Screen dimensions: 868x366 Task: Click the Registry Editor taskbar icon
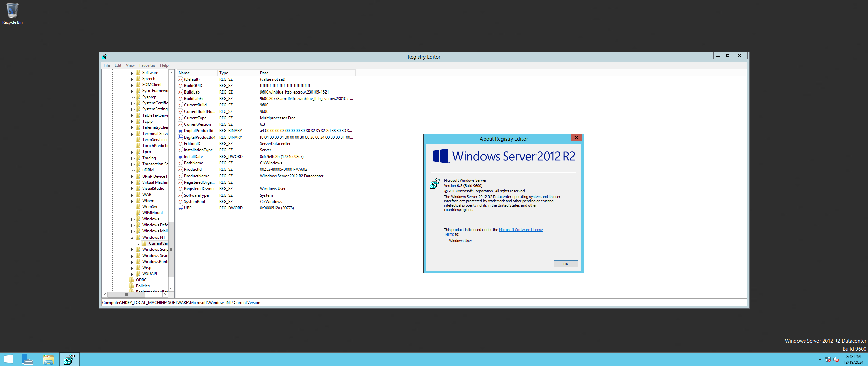coord(70,359)
